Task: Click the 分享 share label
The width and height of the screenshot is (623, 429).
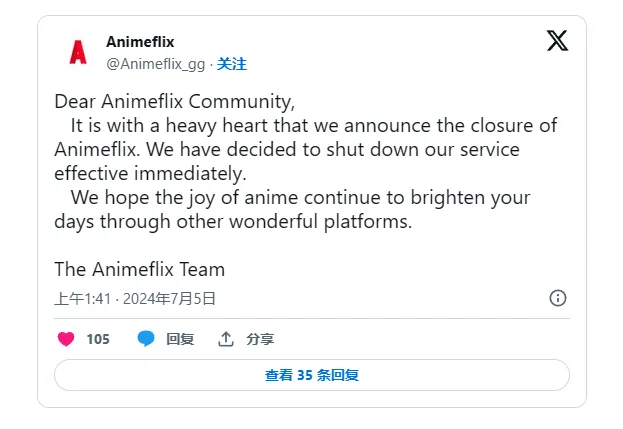Action: click(260, 339)
